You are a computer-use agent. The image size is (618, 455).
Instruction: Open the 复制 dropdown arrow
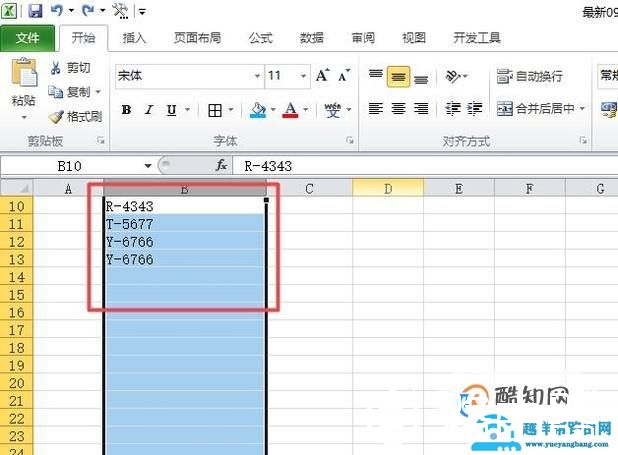click(98, 92)
